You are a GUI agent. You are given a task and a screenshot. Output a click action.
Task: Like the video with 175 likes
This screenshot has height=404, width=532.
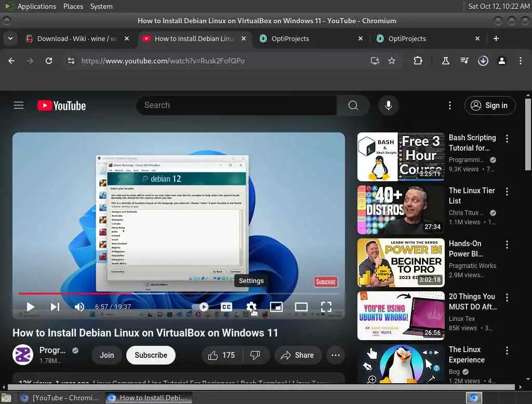221,355
